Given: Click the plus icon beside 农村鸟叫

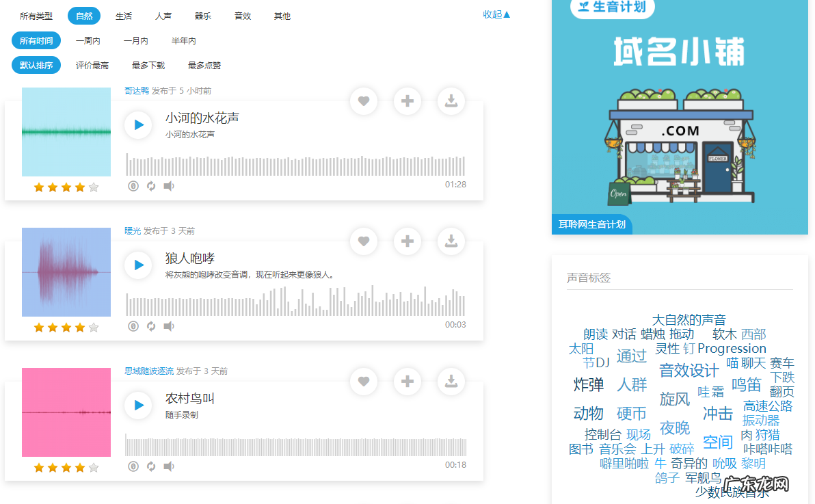Looking at the screenshot, I should pyautogui.click(x=407, y=381).
